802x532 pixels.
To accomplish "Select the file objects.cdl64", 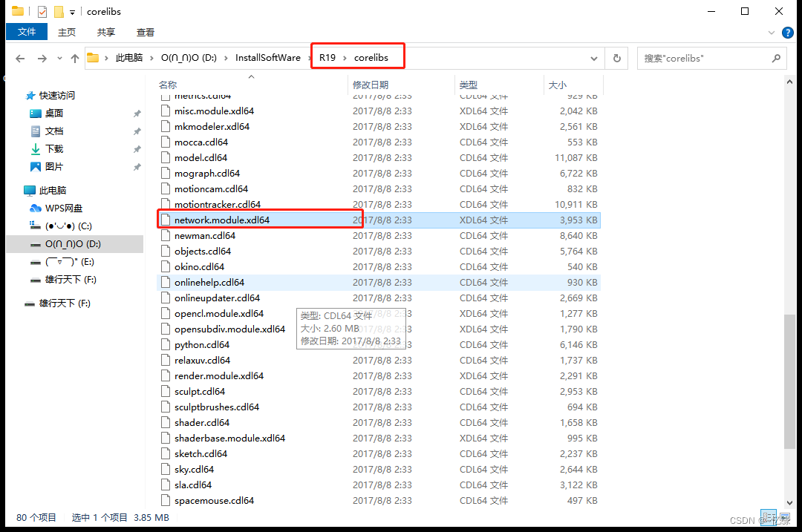I will (x=379, y=251).
